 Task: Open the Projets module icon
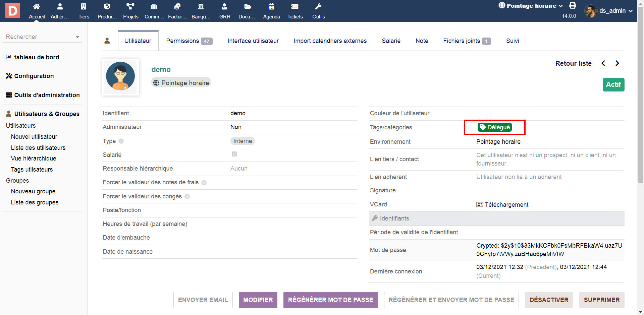point(130,7)
